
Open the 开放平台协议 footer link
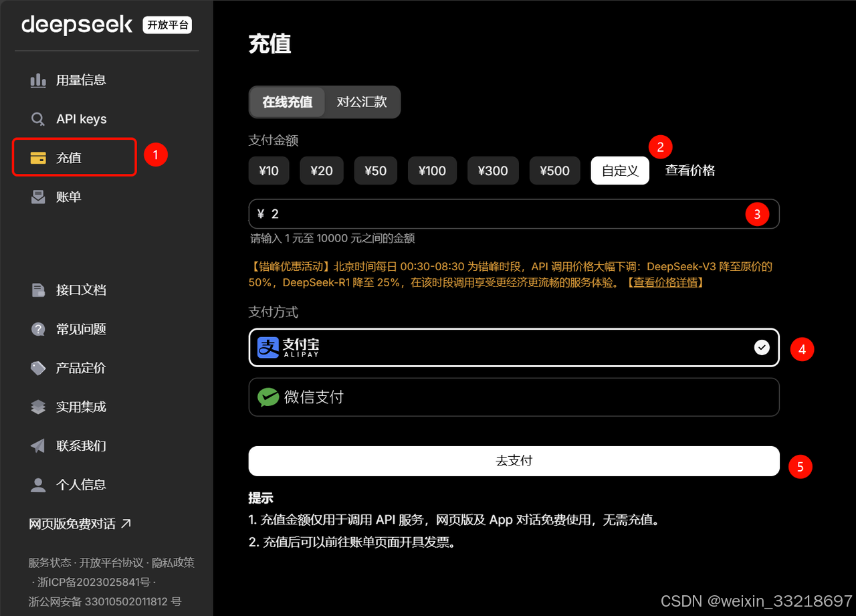(112, 562)
